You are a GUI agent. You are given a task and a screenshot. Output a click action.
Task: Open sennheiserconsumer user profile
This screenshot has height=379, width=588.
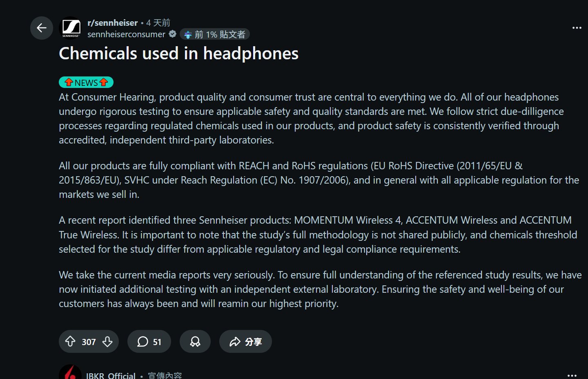click(126, 34)
